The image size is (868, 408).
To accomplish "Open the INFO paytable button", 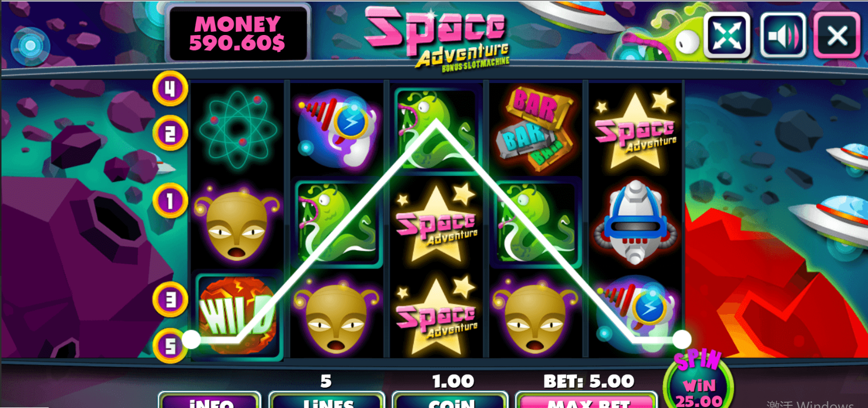I will point(209,400).
